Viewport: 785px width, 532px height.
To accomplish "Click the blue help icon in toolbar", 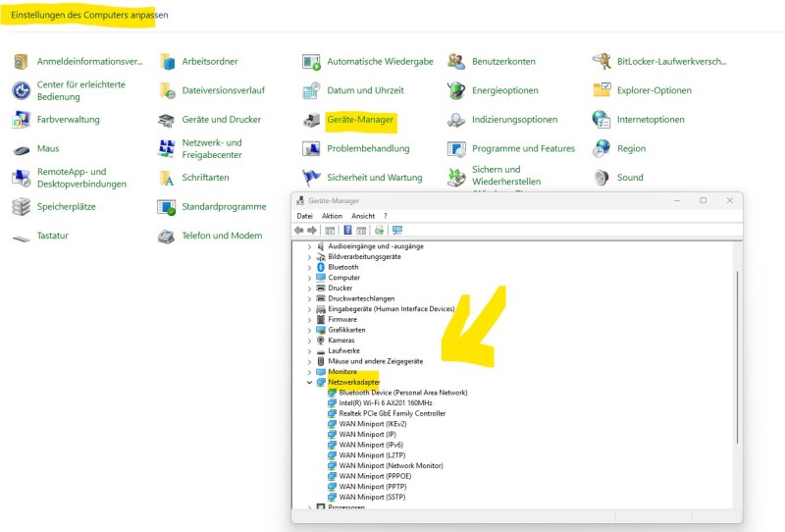I will pyautogui.click(x=347, y=231).
